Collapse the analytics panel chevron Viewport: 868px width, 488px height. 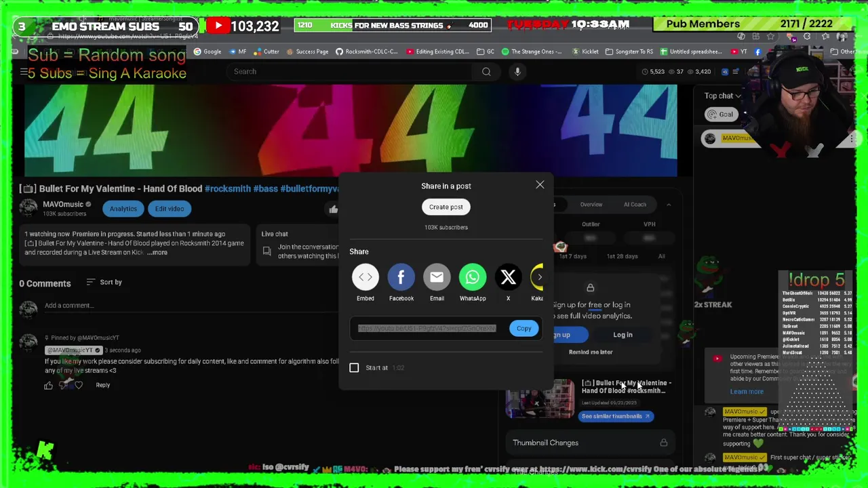669,204
